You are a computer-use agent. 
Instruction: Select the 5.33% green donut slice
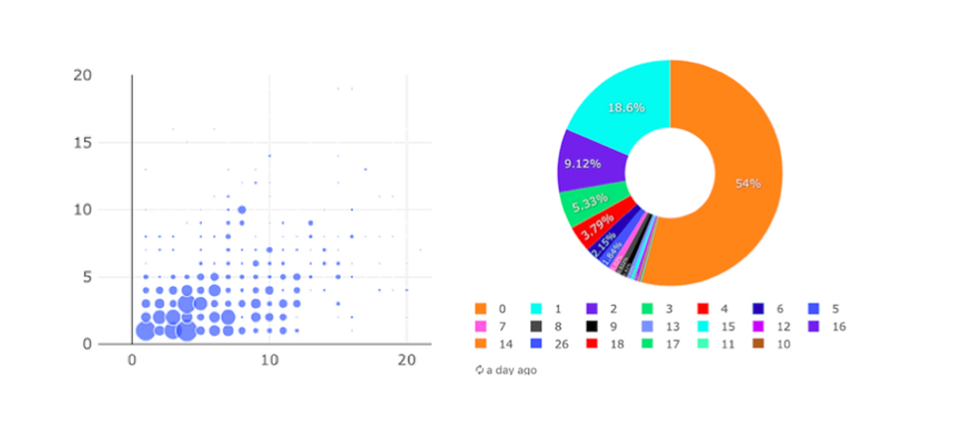[593, 203]
